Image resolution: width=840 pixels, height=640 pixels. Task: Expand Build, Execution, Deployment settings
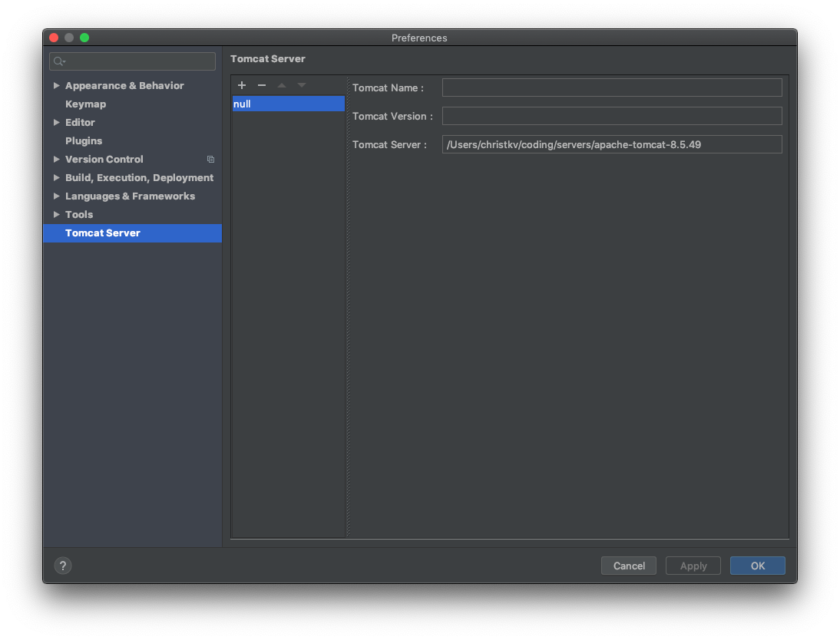(56, 177)
